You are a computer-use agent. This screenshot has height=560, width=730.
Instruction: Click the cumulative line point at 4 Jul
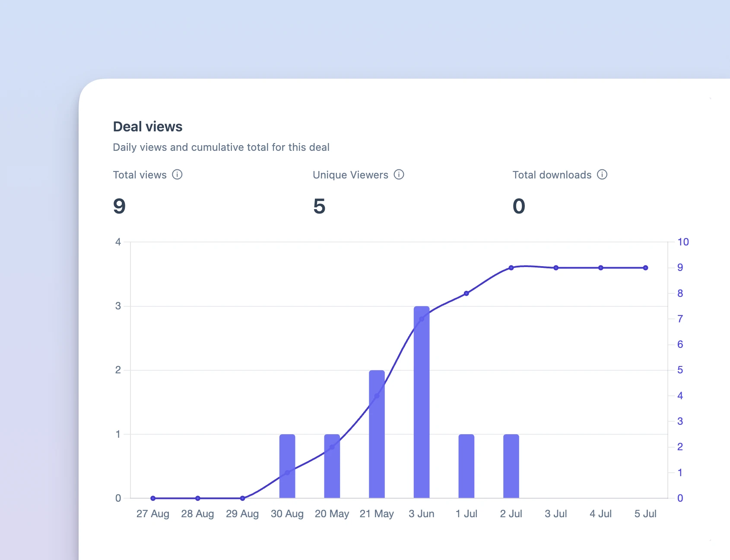(x=601, y=268)
